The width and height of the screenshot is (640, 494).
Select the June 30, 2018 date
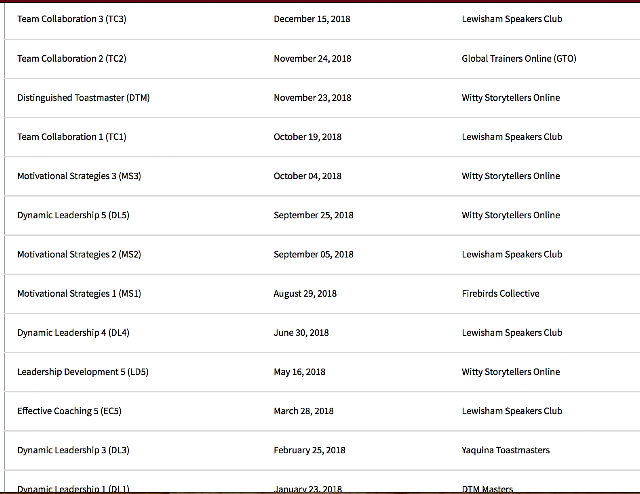(x=301, y=333)
